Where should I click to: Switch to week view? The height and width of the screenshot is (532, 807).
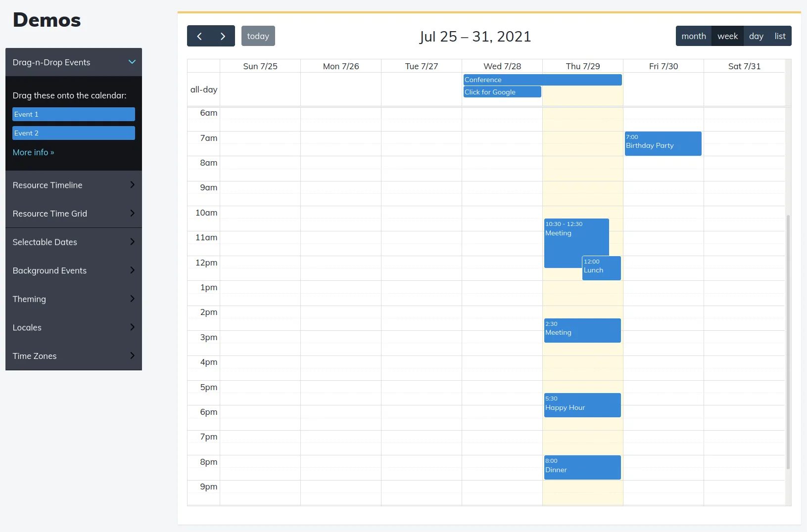point(727,36)
